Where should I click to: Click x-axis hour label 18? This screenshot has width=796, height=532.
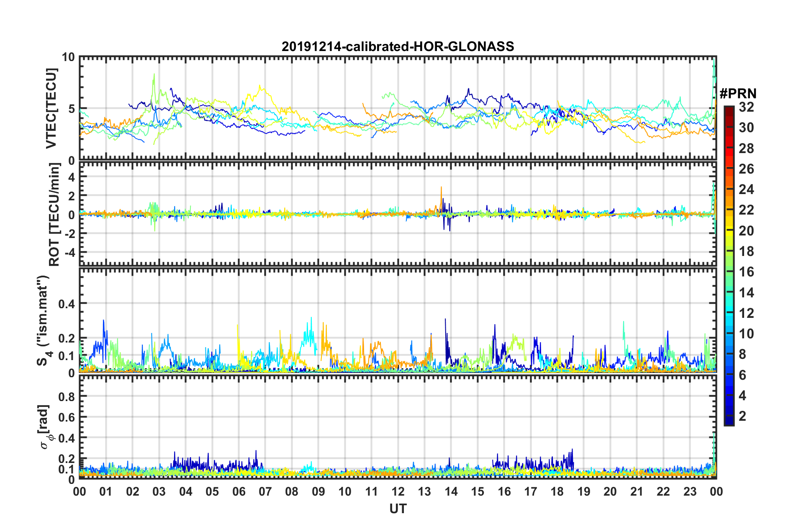click(x=557, y=491)
